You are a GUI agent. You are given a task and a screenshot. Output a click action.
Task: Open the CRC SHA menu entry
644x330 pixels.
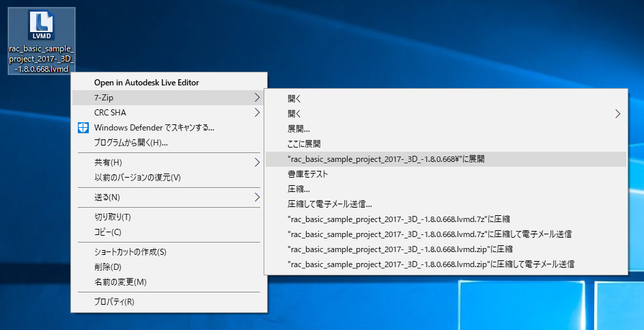169,113
